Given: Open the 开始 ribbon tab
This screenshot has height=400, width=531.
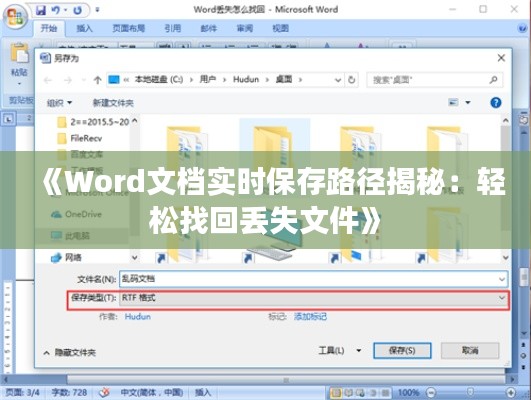Looking at the screenshot, I should 49,28.
